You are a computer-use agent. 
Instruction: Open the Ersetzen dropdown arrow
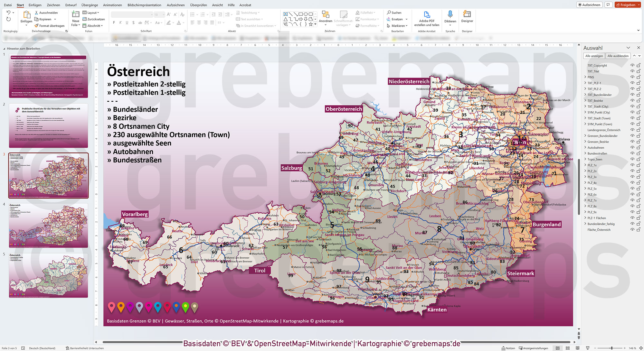[406, 19]
